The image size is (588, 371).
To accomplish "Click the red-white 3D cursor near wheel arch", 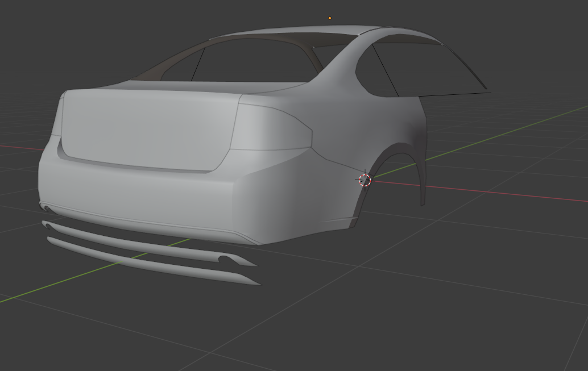I will tap(365, 180).
